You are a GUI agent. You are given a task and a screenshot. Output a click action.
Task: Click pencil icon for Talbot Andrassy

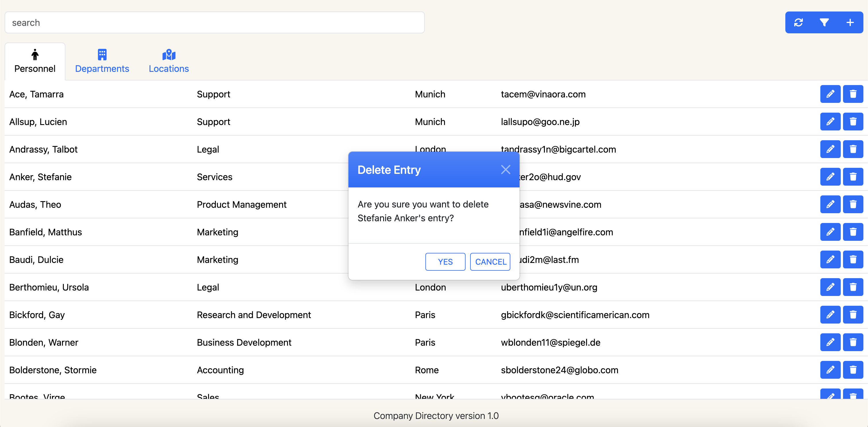point(830,149)
